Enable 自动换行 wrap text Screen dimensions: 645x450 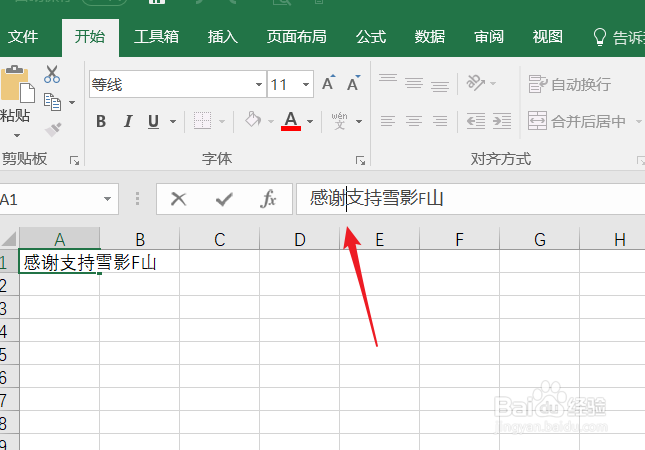(569, 84)
